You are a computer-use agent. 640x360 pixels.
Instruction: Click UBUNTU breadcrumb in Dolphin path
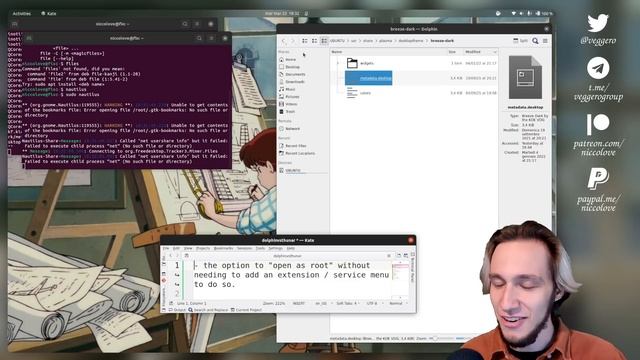(337, 41)
